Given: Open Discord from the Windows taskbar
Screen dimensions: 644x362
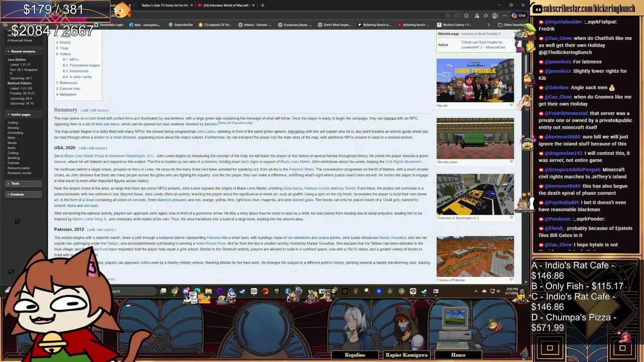Looking at the screenshot, I should 186,291.
